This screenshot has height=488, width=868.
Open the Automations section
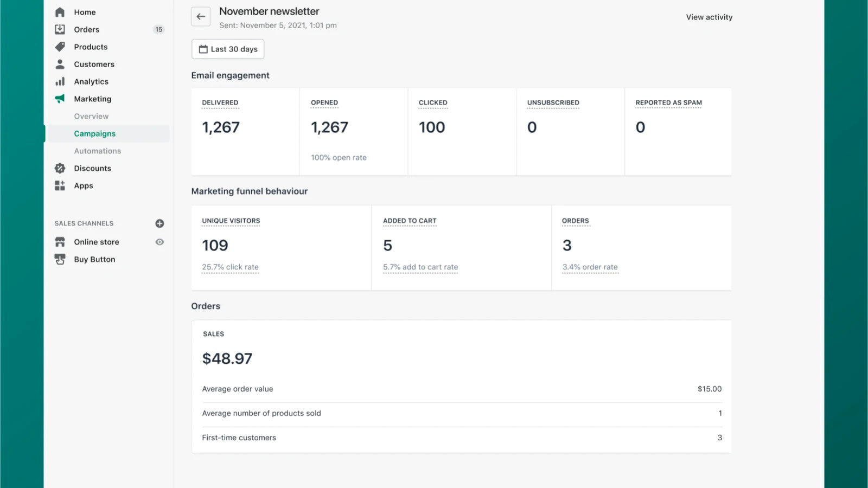98,151
